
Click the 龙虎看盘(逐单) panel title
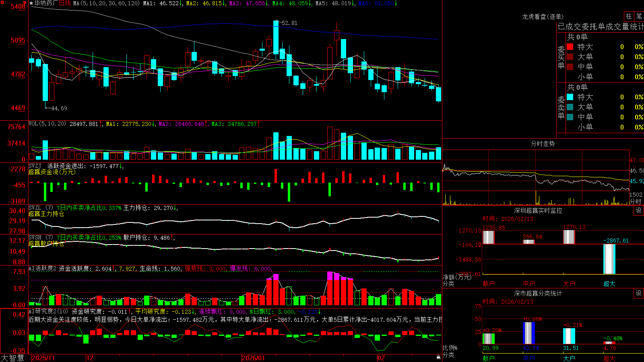[x=543, y=16]
